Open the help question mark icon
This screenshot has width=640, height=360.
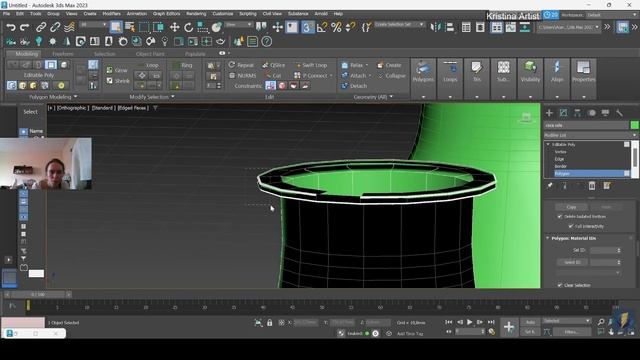tap(267, 42)
